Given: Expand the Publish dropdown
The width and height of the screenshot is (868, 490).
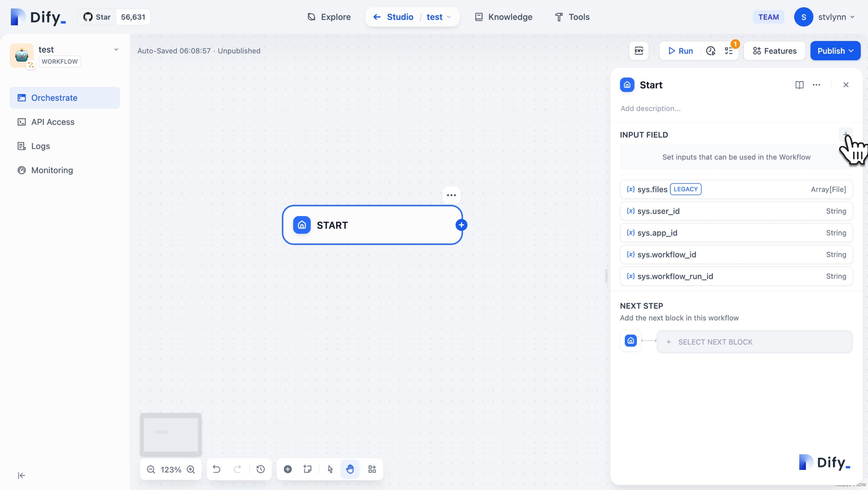Looking at the screenshot, I should [835, 51].
